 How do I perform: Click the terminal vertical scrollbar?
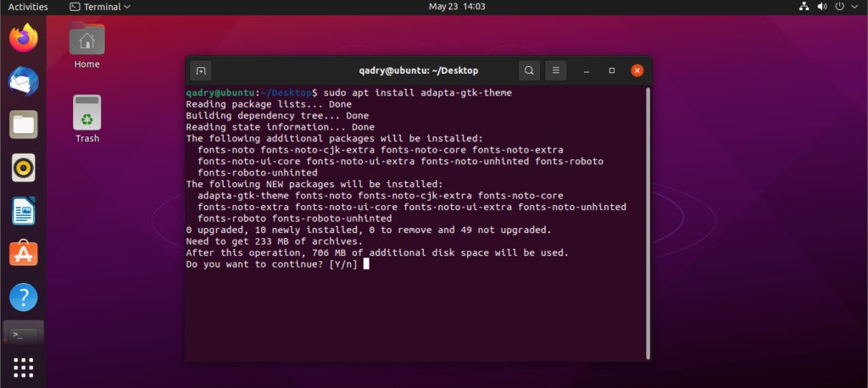coord(647,223)
